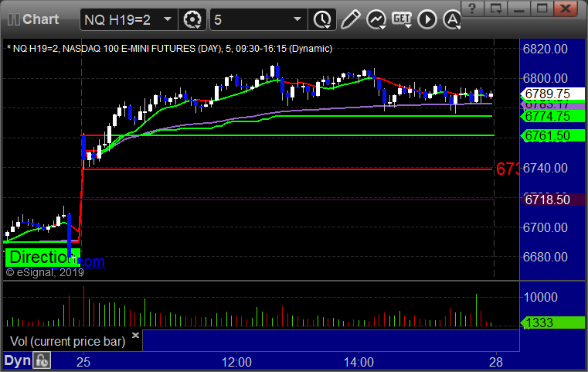The image size is (588, 372).
Task: Click the Chart window title label
Action: [x=40, y=19]
